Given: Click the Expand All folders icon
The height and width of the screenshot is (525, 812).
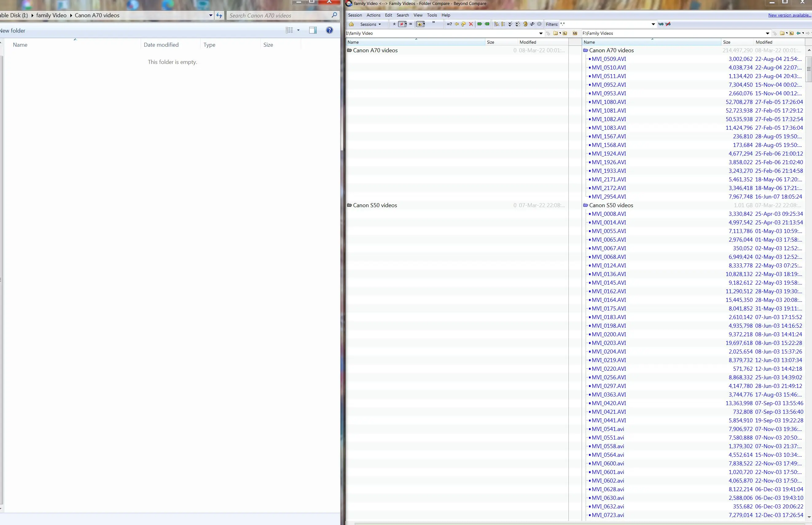Looking at the screenshot, I should coord(497,24).
